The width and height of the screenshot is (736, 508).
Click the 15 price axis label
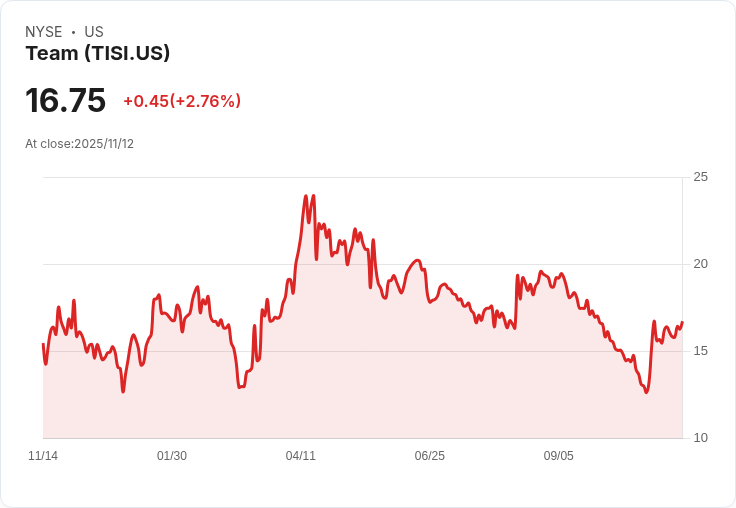pyautogui.click(x=700, y=351)
